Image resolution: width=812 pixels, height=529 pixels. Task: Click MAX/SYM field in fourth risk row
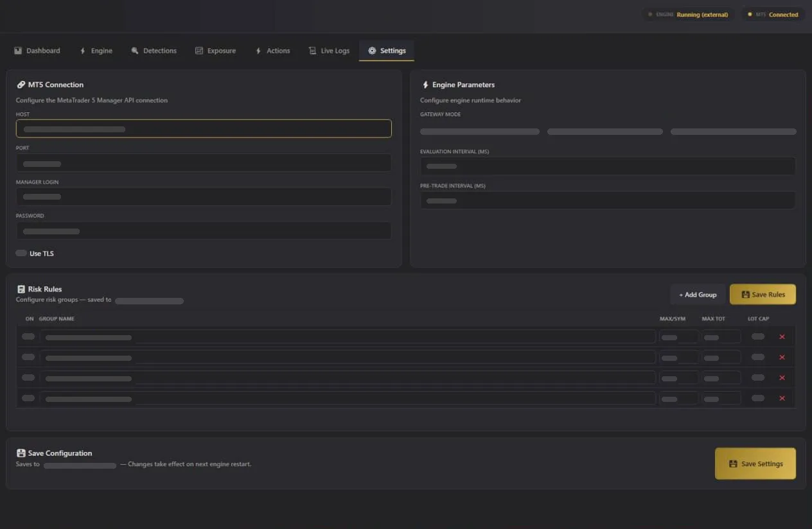coord(679,398)
